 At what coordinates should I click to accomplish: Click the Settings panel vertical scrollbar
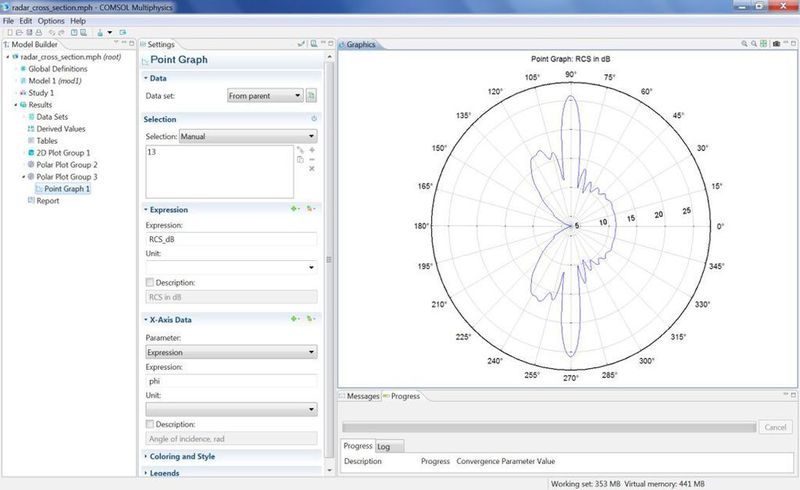[x=329, y=260]
